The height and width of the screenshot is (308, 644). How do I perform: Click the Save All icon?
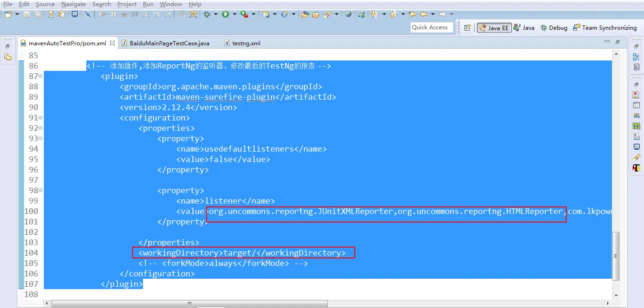click(37, 14)
